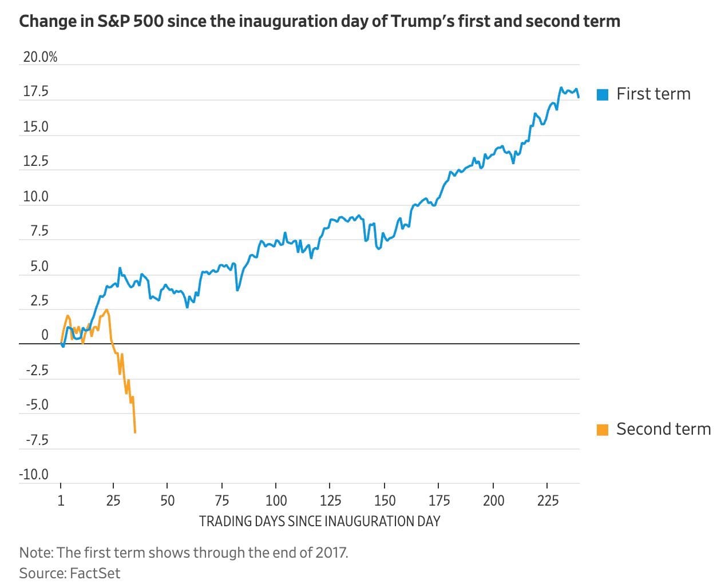Click the "Source: FactSet" text

[x=69, y=573]
